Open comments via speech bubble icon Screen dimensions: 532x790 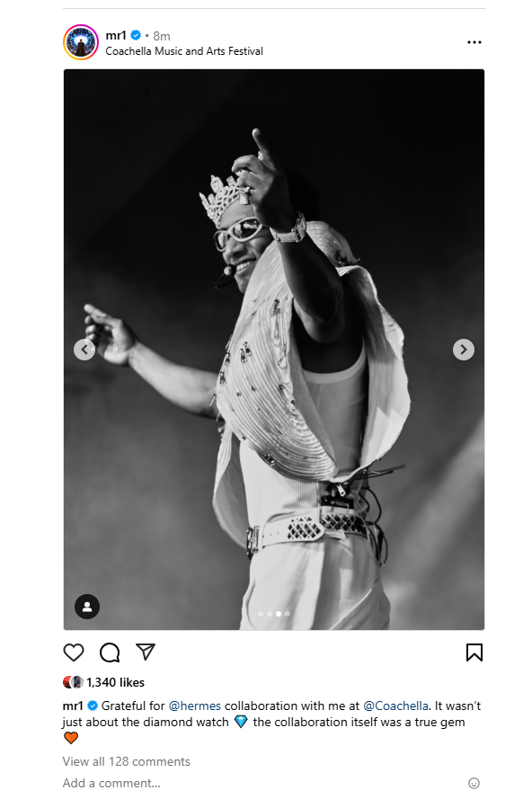pos(110,652)
